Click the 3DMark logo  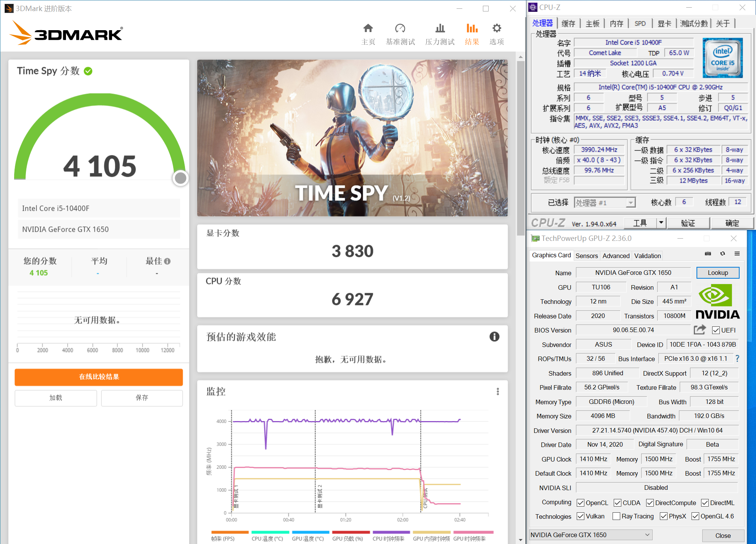click(x=66, y=32)
